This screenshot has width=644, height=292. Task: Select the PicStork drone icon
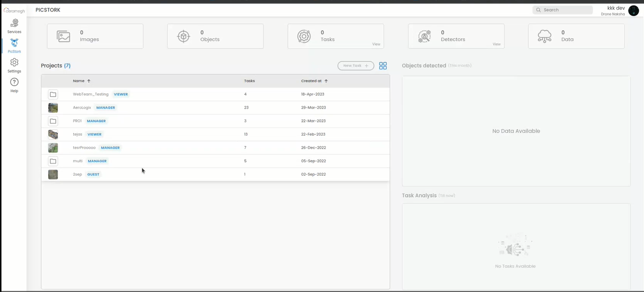tap(14, 43)
